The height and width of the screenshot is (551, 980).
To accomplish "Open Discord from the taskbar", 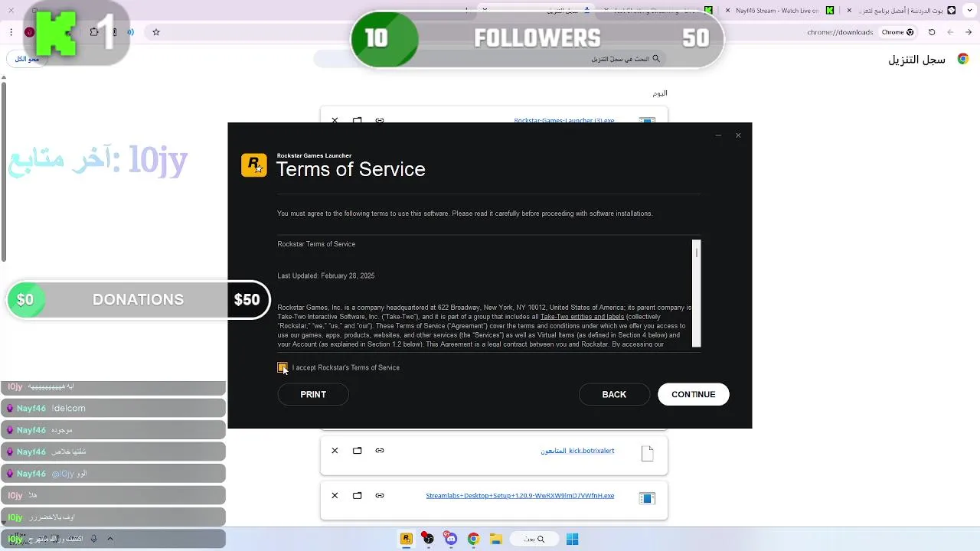I will point(451,539).
